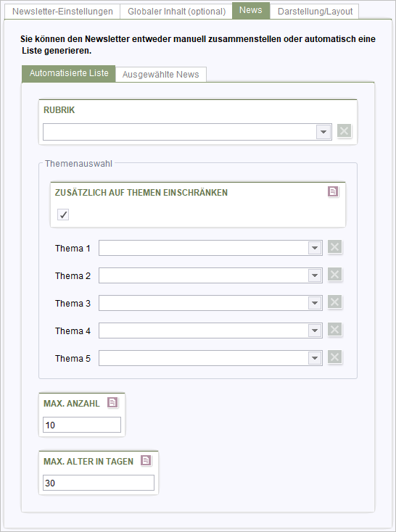Select the Ausgewählte News sub-tab
The width and height of the screenshot is (396, 532).
click(160, 75)
